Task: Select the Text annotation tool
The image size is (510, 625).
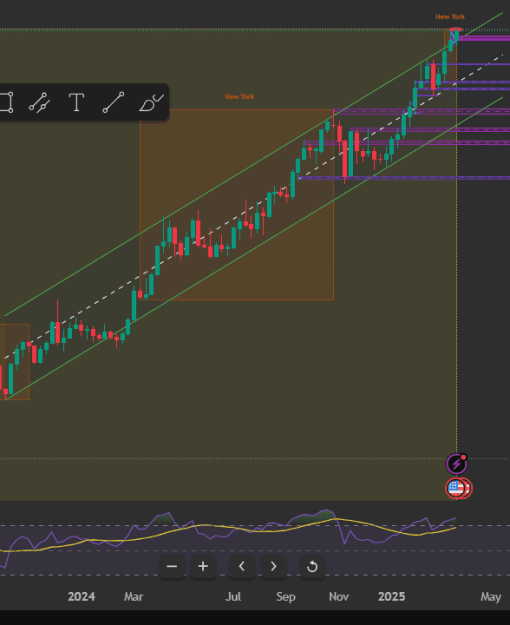Action: (x=76, y=102)
